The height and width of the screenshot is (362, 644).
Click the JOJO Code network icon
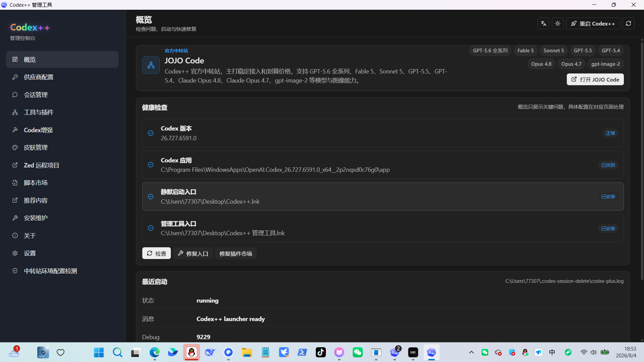click(x=151, y=65)
